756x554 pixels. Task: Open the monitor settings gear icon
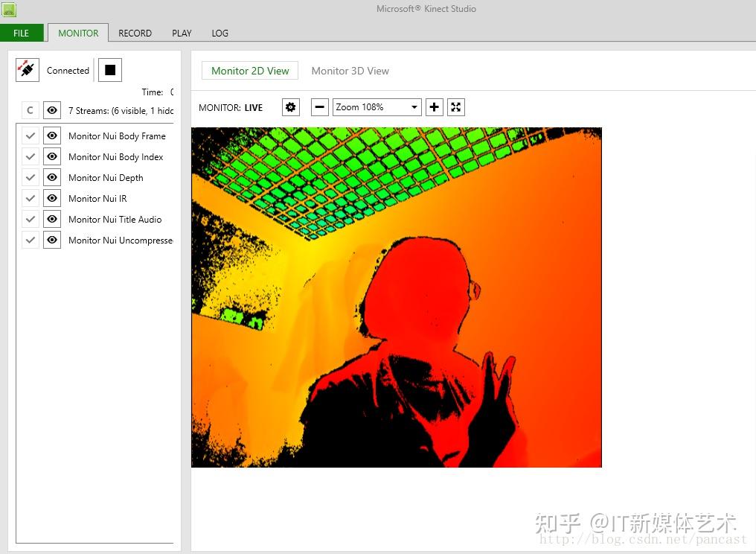(290, 107)
